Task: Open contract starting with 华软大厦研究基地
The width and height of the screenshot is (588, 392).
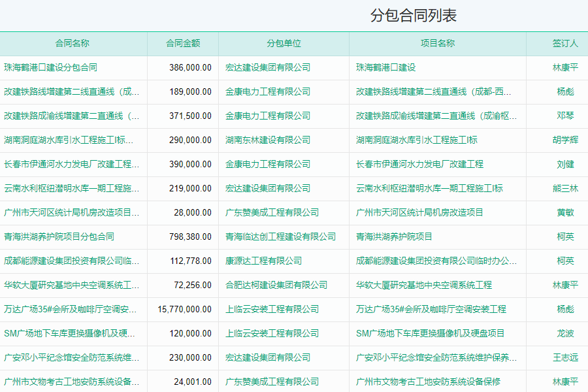Action: (x=72, y=285)
